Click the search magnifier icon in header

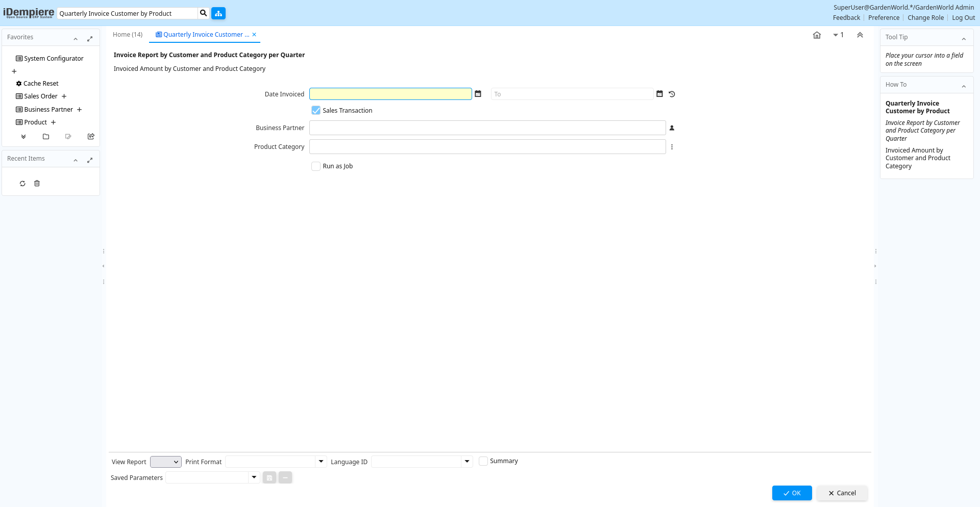click(203, 13)
